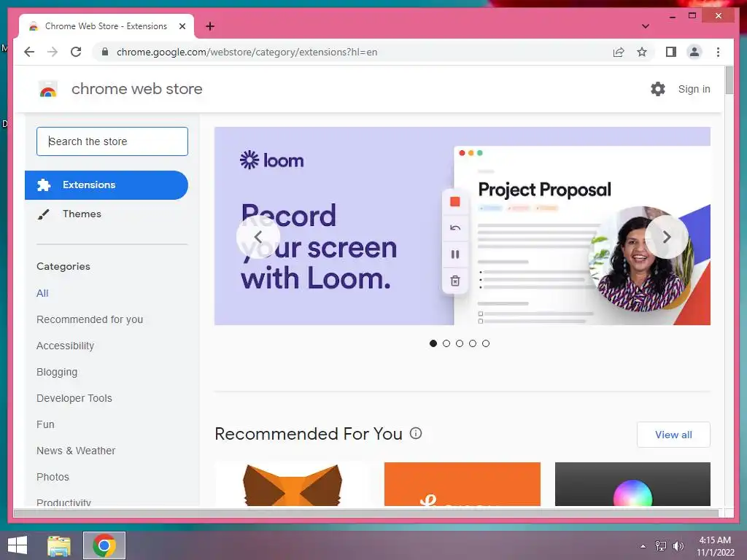Screen dimensions: 747x560
Task: Choose the Fun category
Action: tap(45, 424)
